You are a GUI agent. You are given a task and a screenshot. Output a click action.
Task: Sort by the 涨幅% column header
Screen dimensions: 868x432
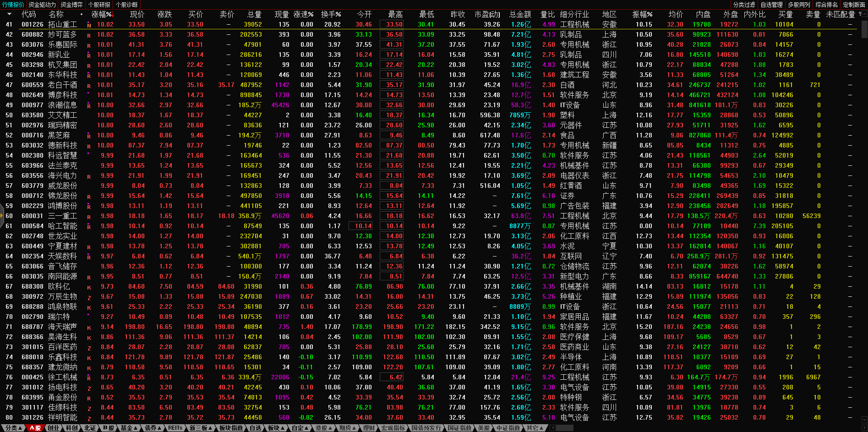click(101, 14)
